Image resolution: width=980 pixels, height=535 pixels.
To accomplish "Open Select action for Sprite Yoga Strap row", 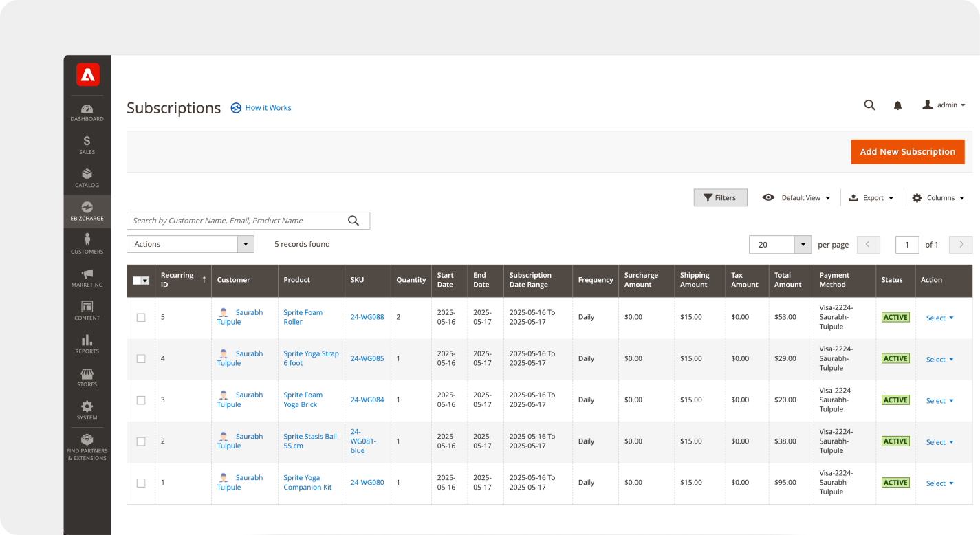I will point(939,359).
